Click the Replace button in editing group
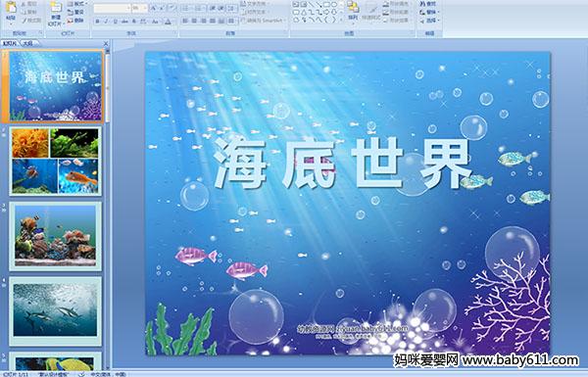Screen dimensions: 588x377 click(x=429, y=12)
